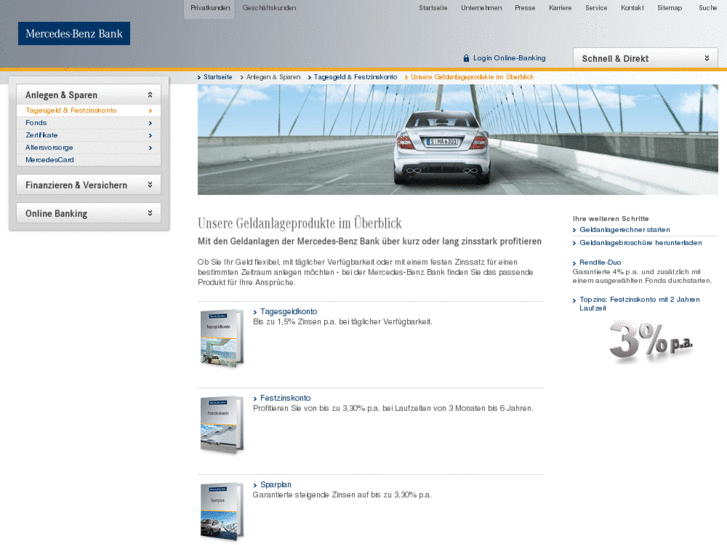This screenshot has width=727, height=545.
Task: Select Fonds in the sidebar menu
Action: [36, 123]
